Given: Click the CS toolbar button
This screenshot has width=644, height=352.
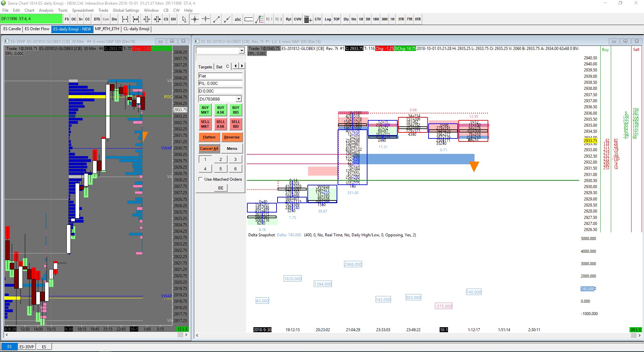Looking at the screenshot, I should coord(166,19).
